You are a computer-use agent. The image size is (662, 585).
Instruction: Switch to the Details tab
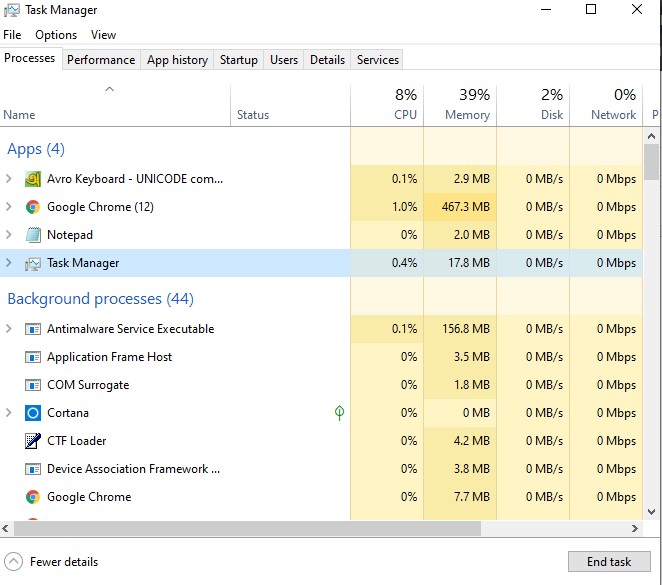pos(327,60)
